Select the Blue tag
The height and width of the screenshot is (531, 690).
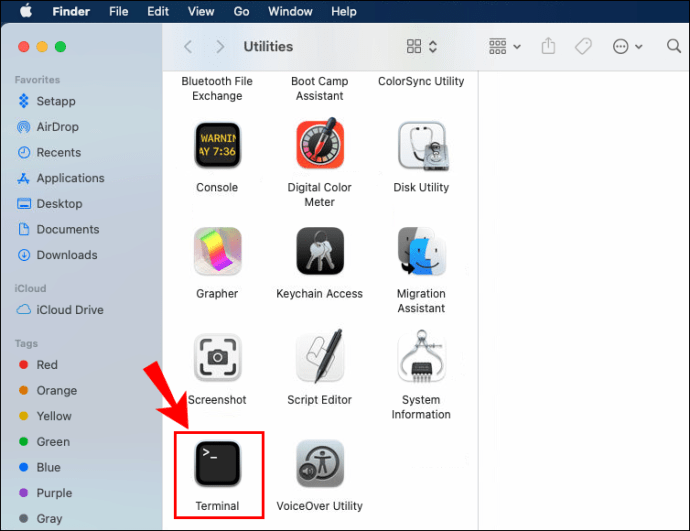[x=40, y=467]
